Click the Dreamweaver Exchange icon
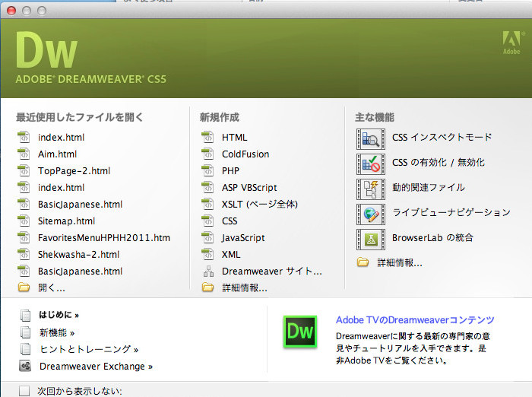This screenshot has width=532, height=397. pos(25,366)
